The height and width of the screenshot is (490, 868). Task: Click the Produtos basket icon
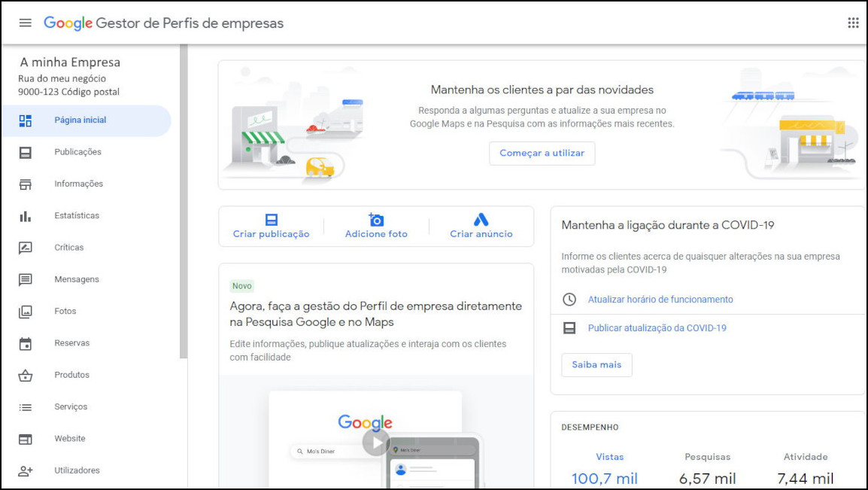coord(26,376)
